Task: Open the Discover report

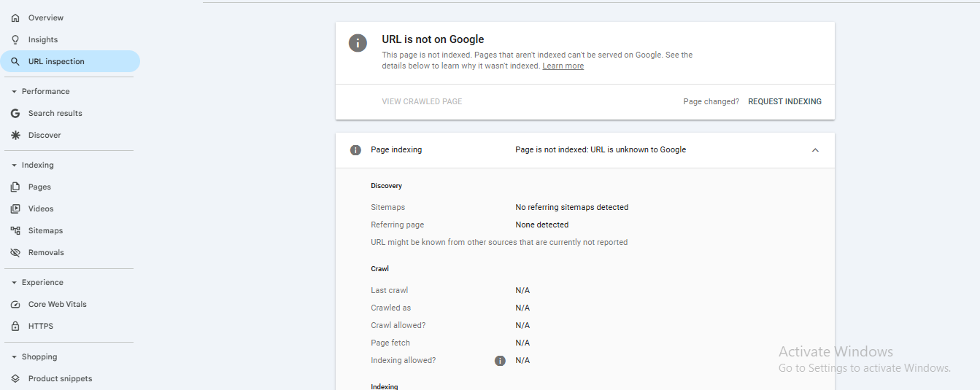Action: [70, 135]
